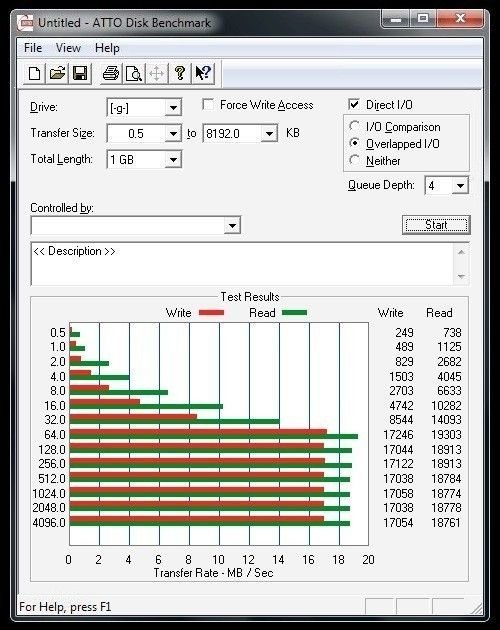
Task: Open the View menu
Action: [68, 48]
